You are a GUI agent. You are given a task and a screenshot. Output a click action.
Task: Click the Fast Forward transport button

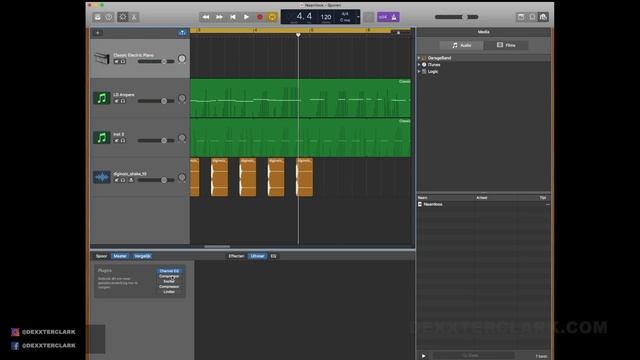219,17
